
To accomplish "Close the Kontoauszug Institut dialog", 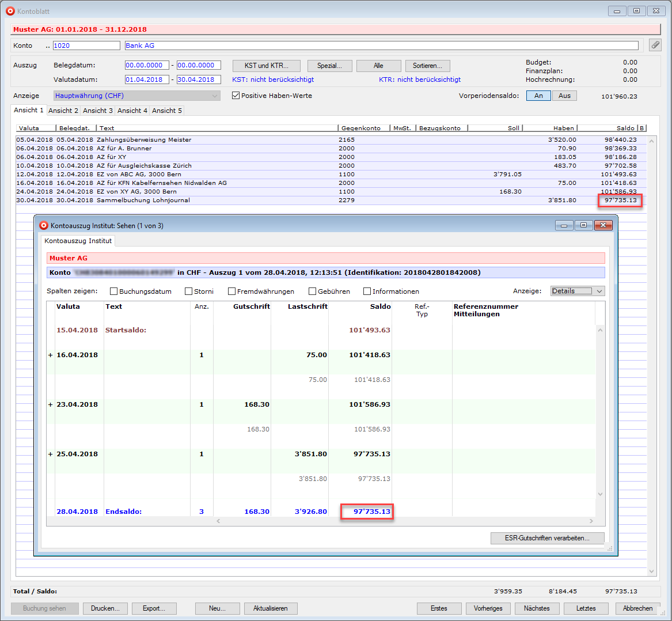I will coord(603,225).
